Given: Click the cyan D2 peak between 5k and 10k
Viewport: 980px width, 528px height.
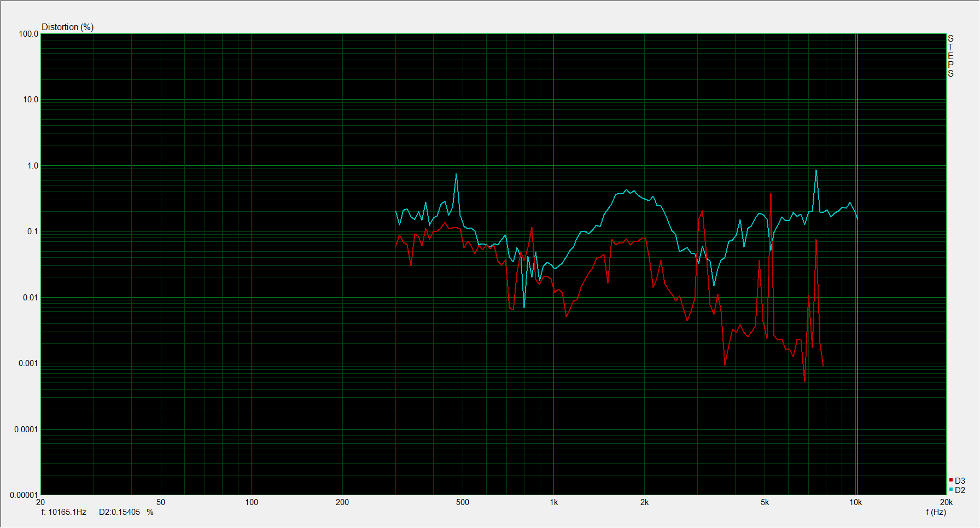Looking at the screenshot, I should pos(816,170).
